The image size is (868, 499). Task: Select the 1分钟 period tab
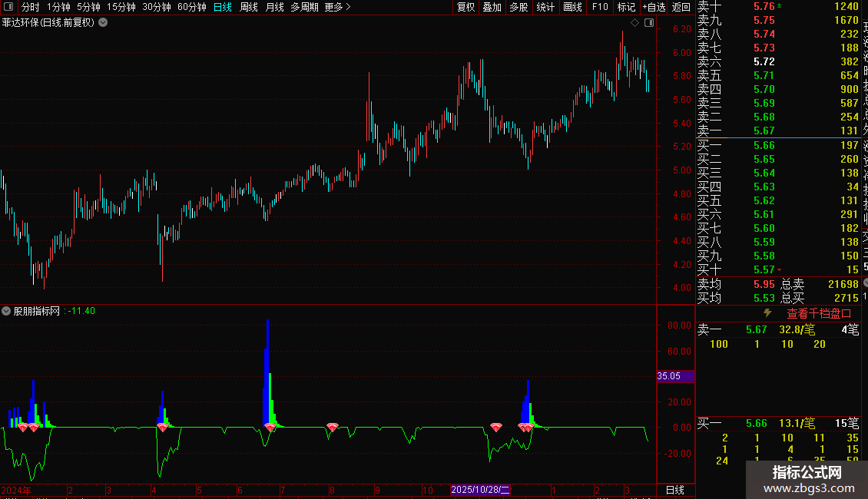(58, 7)
